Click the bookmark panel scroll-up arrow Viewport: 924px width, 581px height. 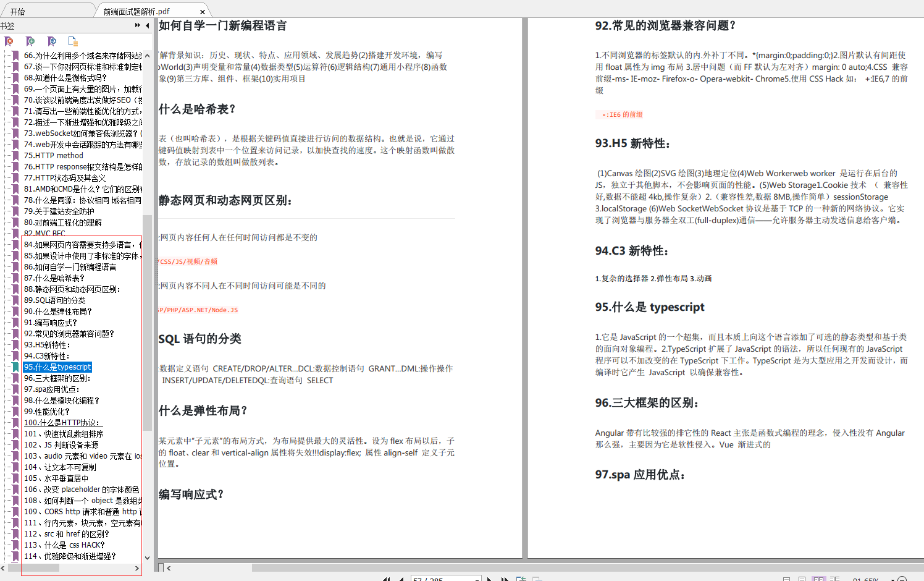[147, 55]
